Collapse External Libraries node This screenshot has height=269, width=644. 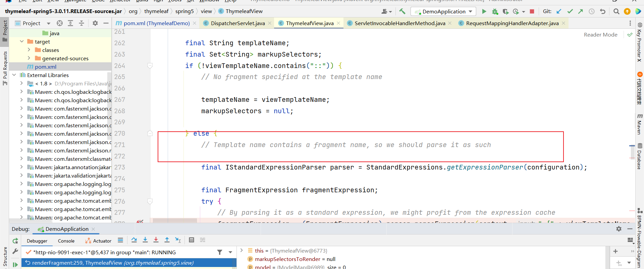click(14, 75)
